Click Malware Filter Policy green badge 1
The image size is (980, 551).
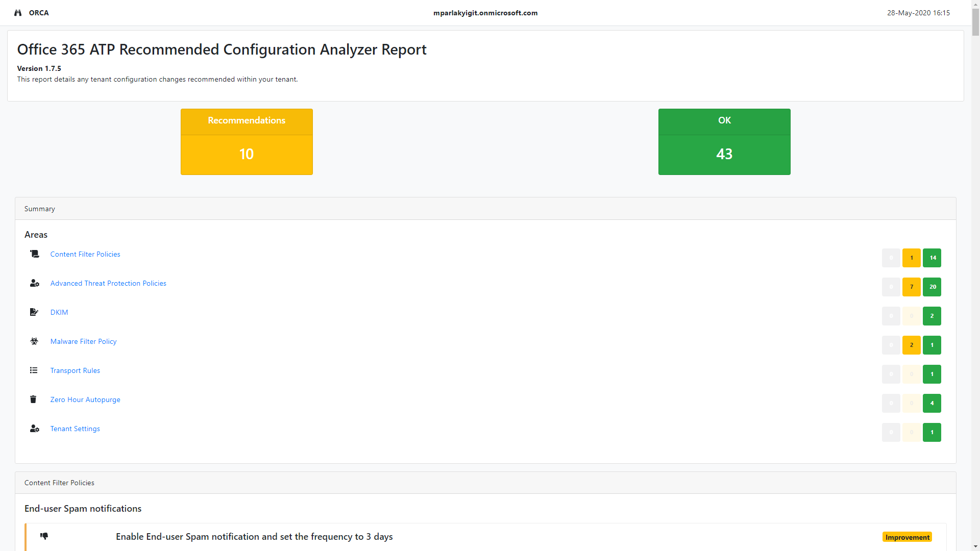932,345
